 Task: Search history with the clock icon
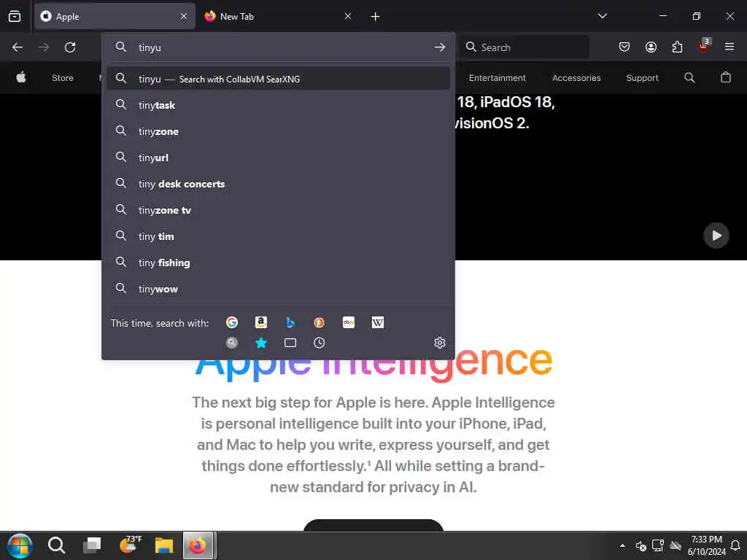point(320,343)
